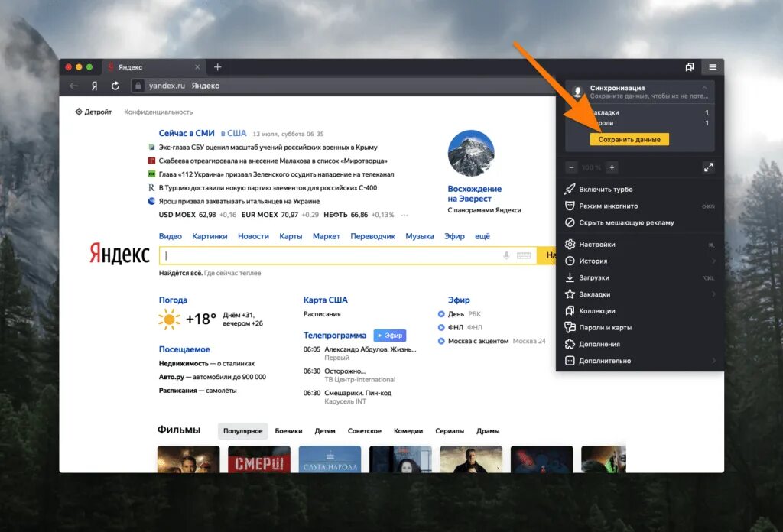Select Включить турбо menu item
Image resolution: width=783 pixels, height=532 pixels.
pos(640,189)
